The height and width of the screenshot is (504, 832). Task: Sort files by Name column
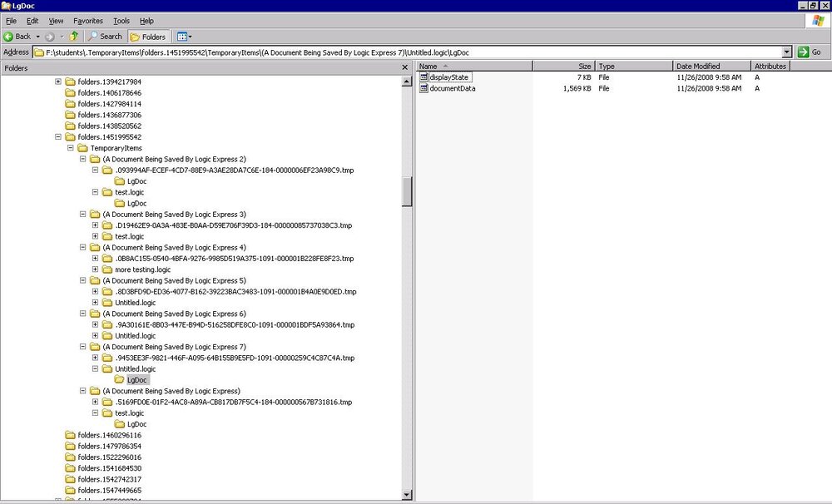[474, 66]
